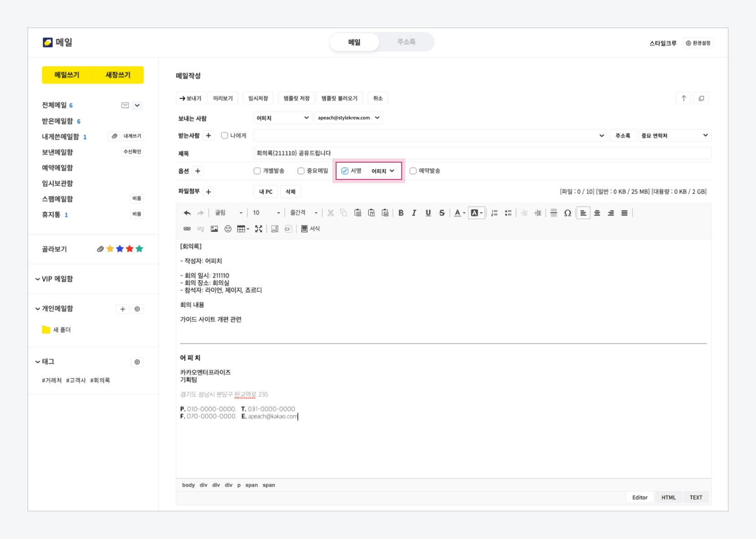Collapse the VIP 메일함 section
This screenshot has height=539, width=756.
click(38, 279)
